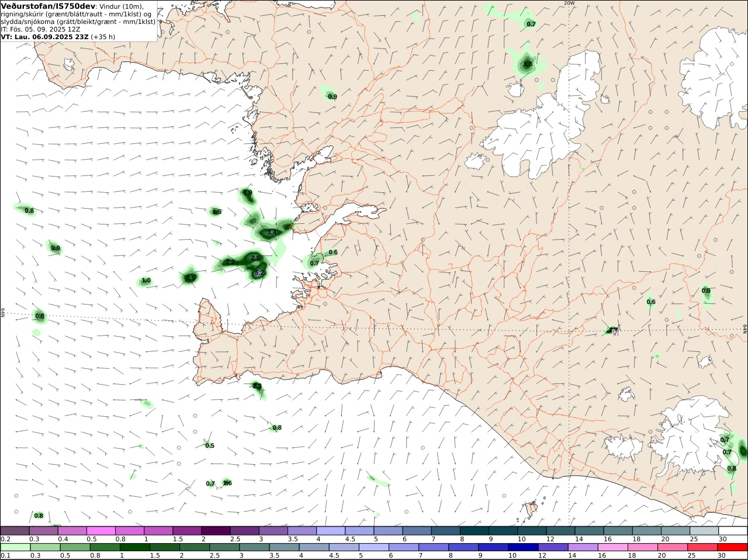Click the dark teal 9 mm snow swatch

pyautogui.click(x=503, y=531)
